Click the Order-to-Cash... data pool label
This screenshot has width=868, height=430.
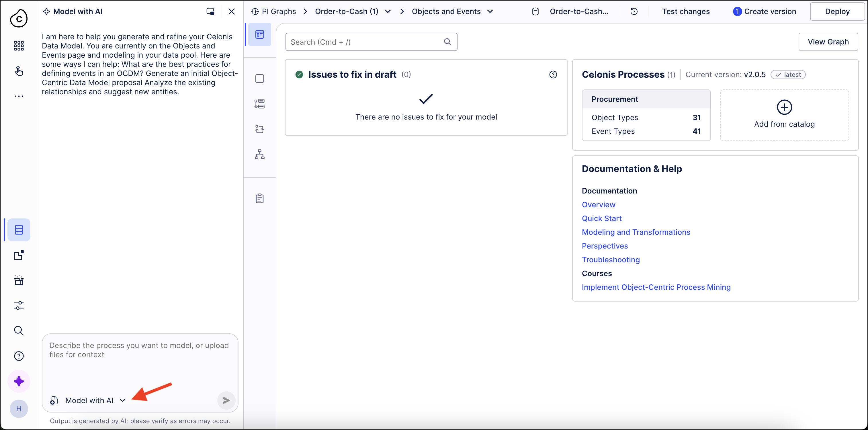(579, 11)
